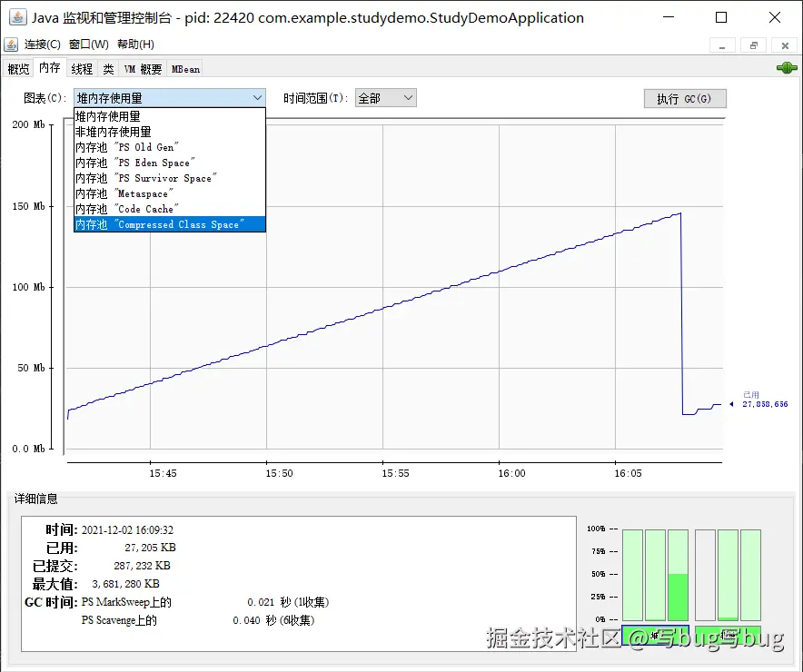Close the inner connection window
The image size is (803, 672).
(x=785, y=45)
